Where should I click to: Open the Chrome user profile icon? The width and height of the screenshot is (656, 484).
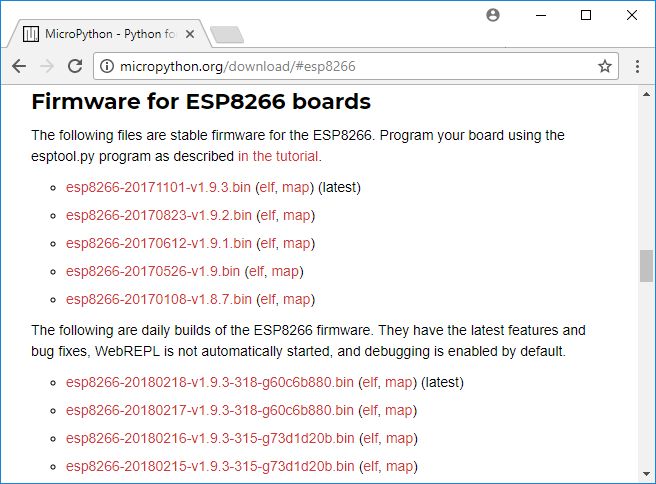pos(493,15)
